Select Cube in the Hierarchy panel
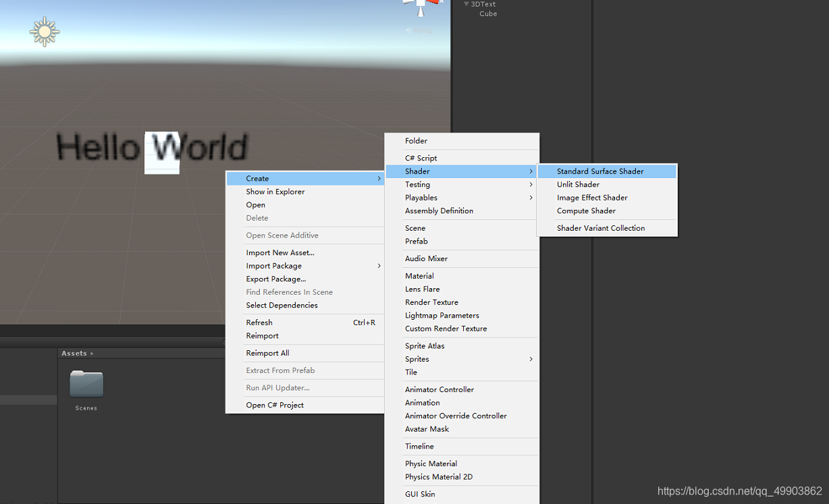 pos(487,13)
